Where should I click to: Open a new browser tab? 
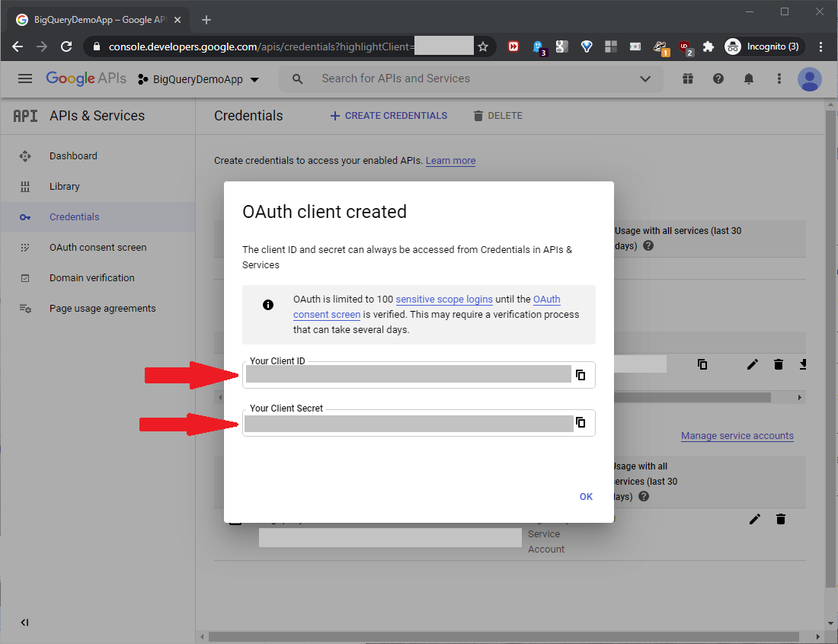[206, 21]
